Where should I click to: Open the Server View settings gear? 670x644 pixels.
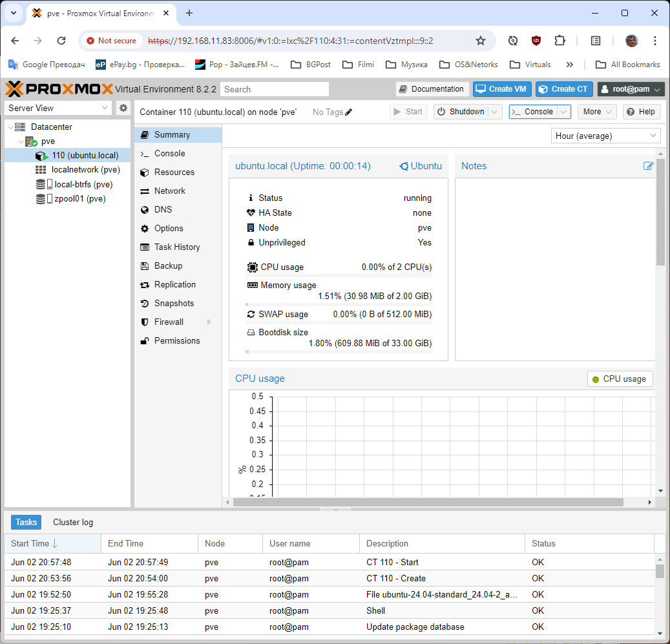tap(123, 108)
